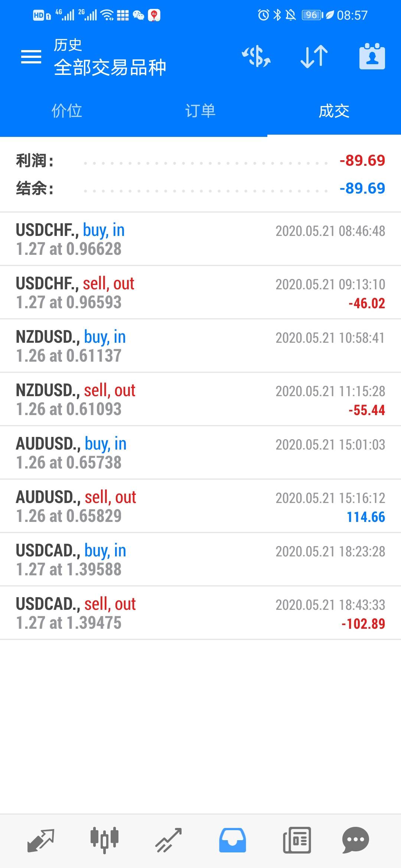Expand the AUDUSD sell out deal with 114.66

(200, 506)
